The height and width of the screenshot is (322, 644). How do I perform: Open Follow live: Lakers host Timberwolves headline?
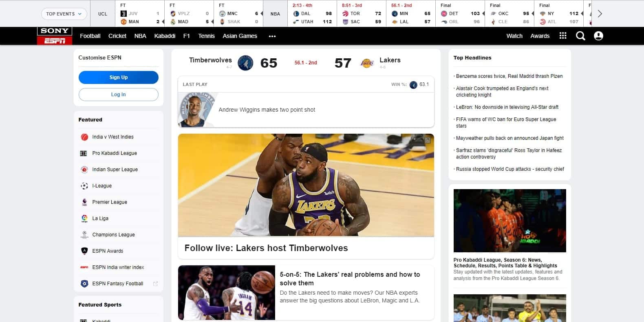tap(266, 248)
